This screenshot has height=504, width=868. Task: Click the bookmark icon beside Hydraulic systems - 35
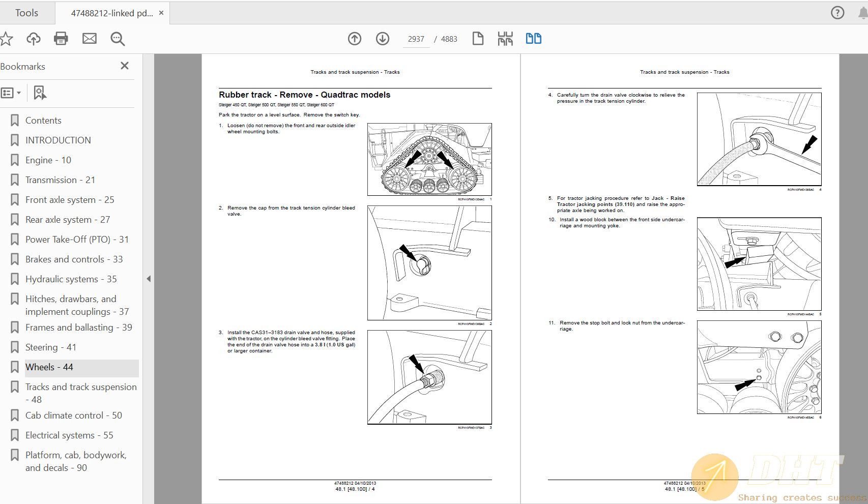[x=15, y=279]
